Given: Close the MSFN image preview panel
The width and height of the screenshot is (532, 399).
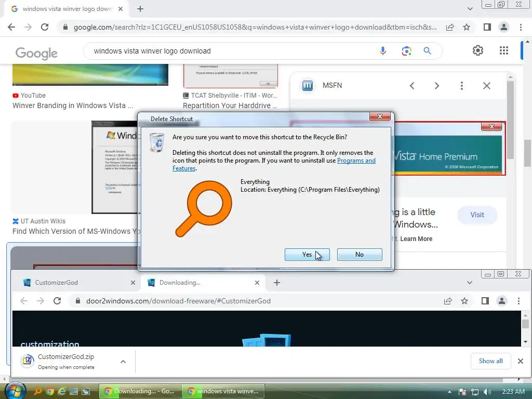Looking at the screenshot, I should click(486, 86).
